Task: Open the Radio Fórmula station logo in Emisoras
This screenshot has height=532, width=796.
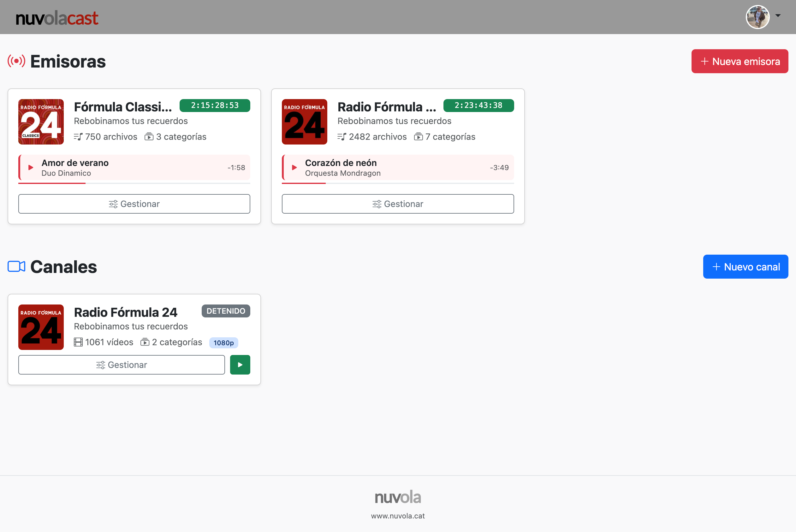Action: (x=304, y=122)
